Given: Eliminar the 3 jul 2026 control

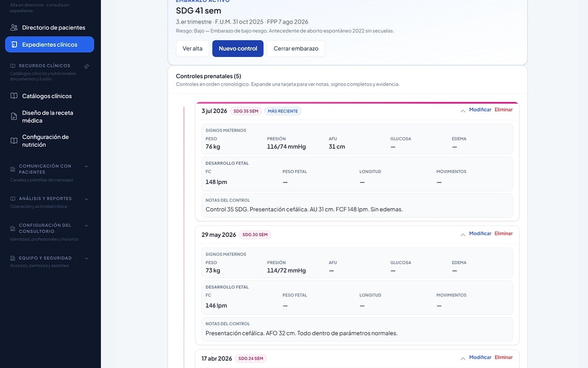Looking at the screenshot, I should [x=504, y=110].
